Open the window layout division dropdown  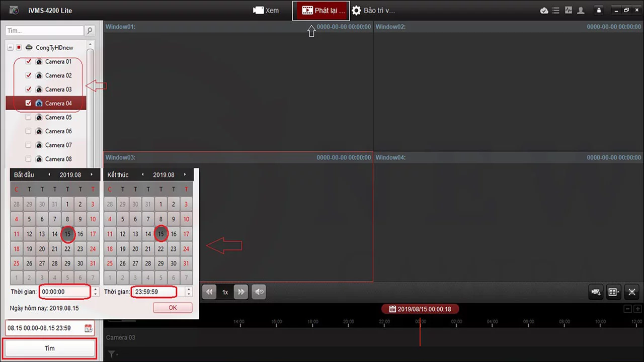click(x=613, y=292)
